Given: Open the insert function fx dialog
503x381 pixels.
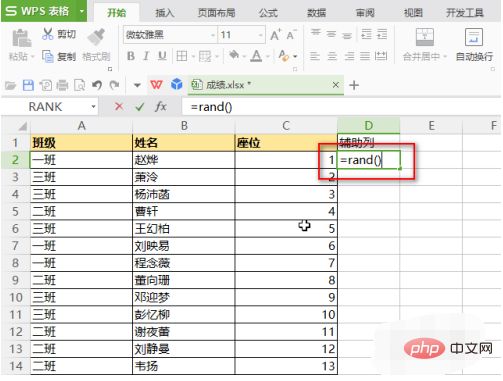Looking at the screenshot, I should pyautogui.click(x=161, y=107).
